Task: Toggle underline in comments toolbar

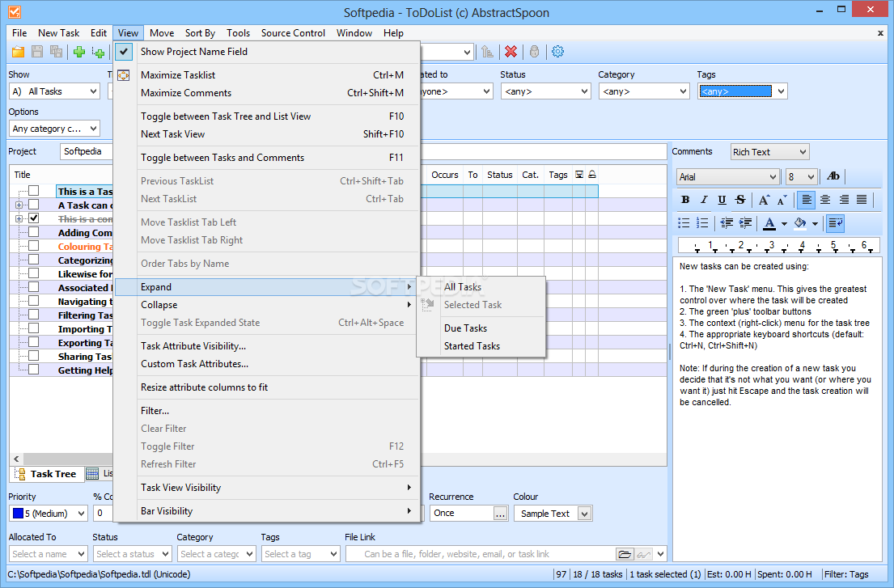Action: pyautogui.click(x=722, y=200)
